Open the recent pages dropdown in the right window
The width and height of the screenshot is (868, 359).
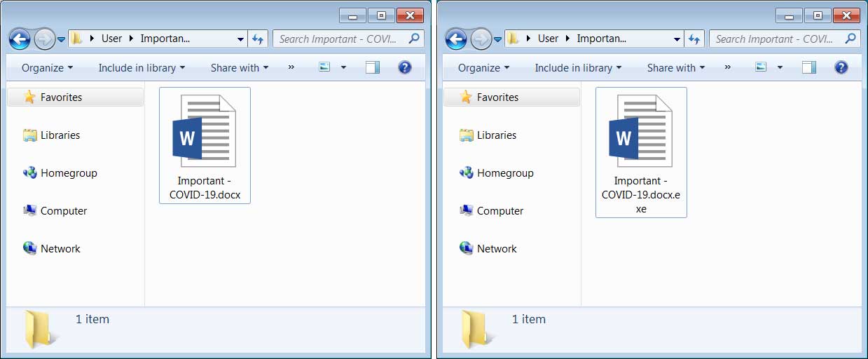[x=498, y=39]
